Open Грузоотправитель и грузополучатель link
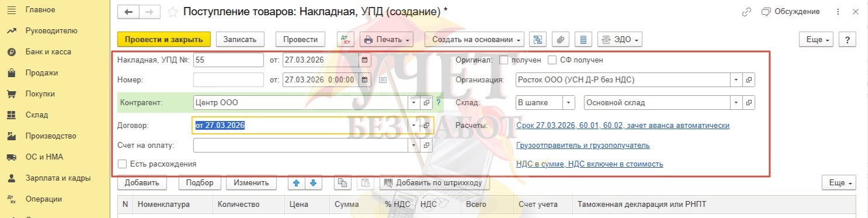 (583, 145)
